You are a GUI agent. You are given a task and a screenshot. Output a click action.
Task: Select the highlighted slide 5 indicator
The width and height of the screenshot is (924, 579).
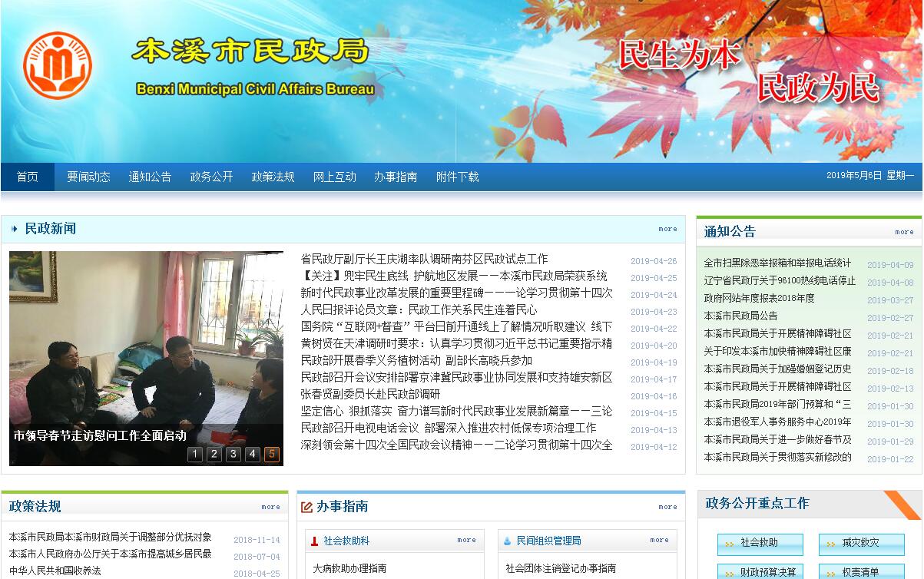tap(272, 455)
